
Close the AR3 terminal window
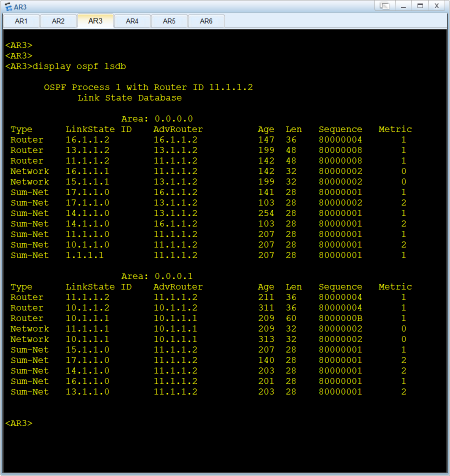436,6
